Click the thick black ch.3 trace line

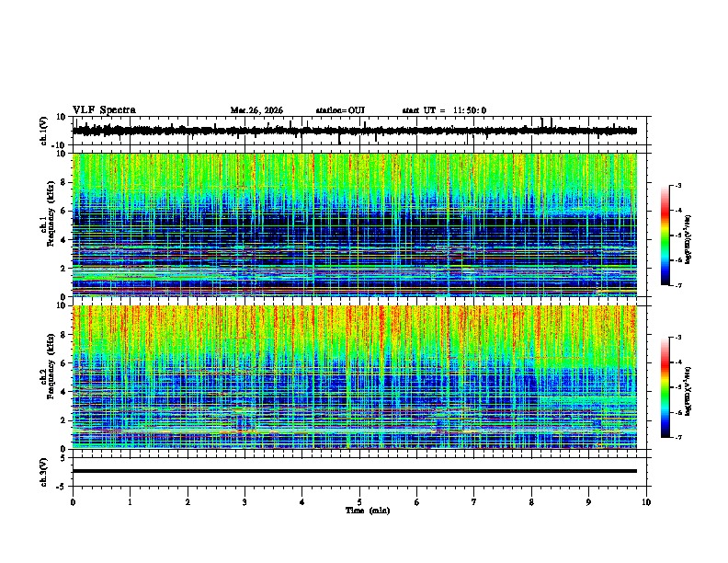[354, 471]
